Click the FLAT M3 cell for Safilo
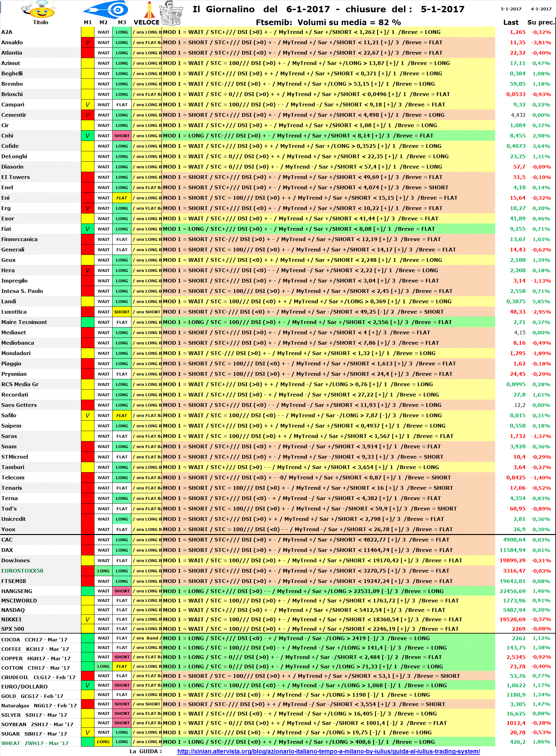 pyautogui.click(x=122, y=416)
